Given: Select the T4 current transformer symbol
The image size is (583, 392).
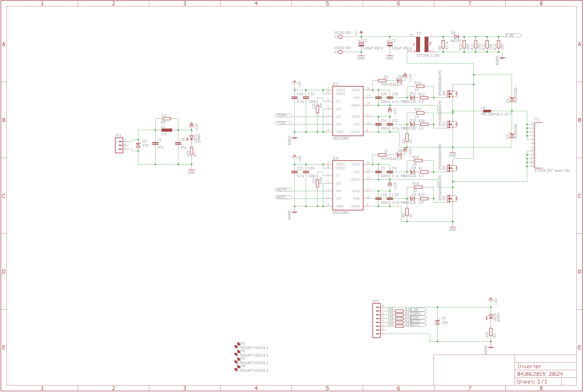Looking at the screenshot, I should (422, 44).
